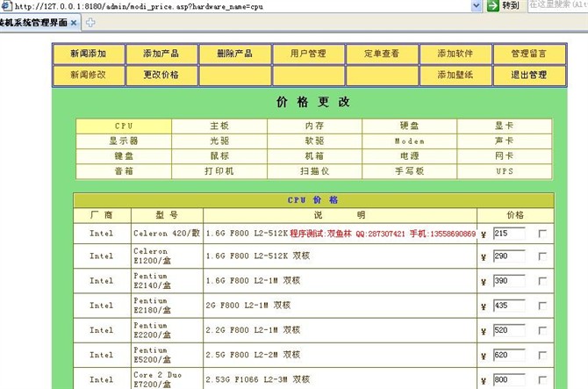Image resolution: width=588 pixels, height=389 pixels.
Task: Close the 装机系统管理界面 tab
Action: coord(74,23)
